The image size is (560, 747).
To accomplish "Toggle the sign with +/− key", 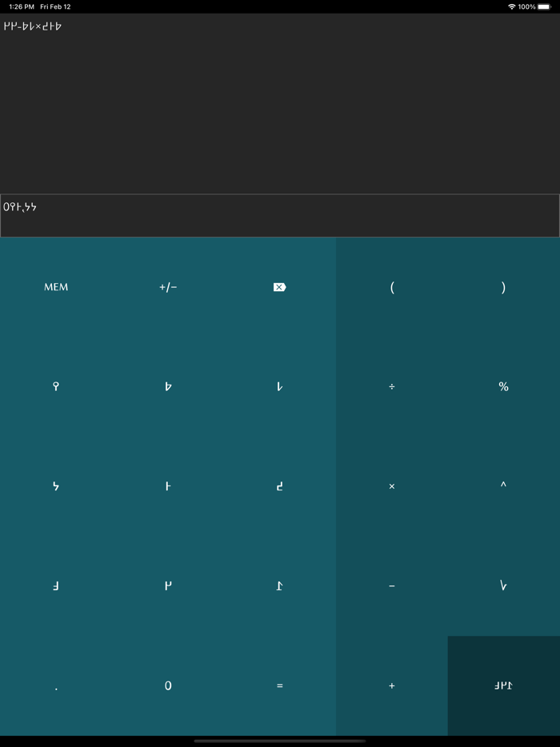I will tap(168, 287).
